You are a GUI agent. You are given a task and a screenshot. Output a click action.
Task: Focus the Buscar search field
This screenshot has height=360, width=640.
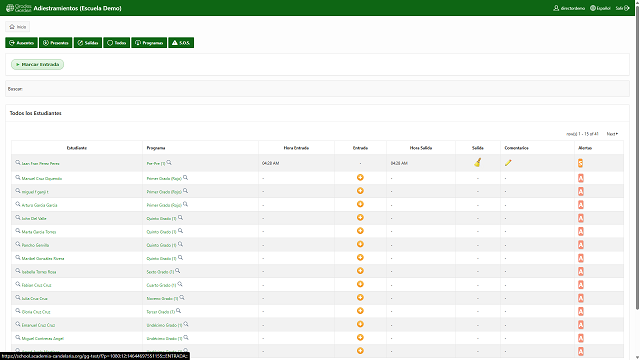pyautogui.click(x=317, y=89)
